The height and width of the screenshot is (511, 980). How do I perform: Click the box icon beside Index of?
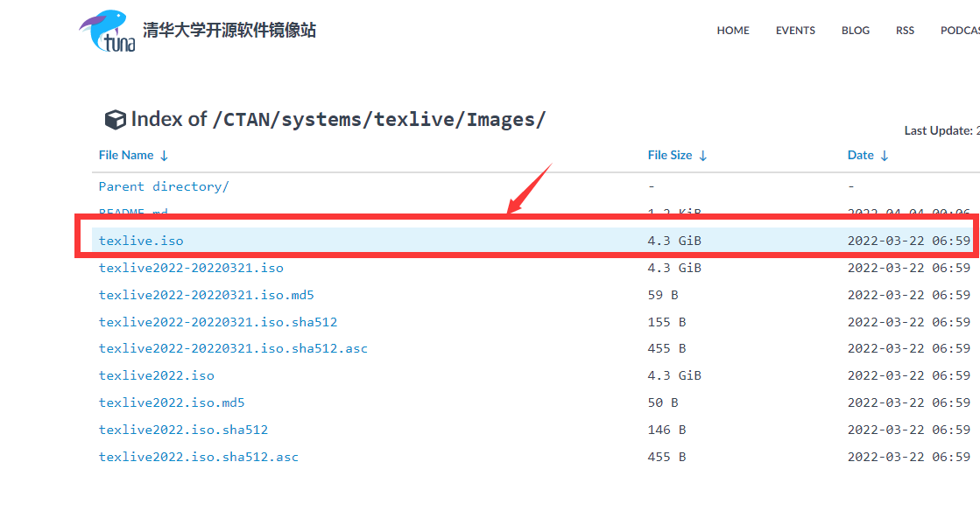coord(115,119)
